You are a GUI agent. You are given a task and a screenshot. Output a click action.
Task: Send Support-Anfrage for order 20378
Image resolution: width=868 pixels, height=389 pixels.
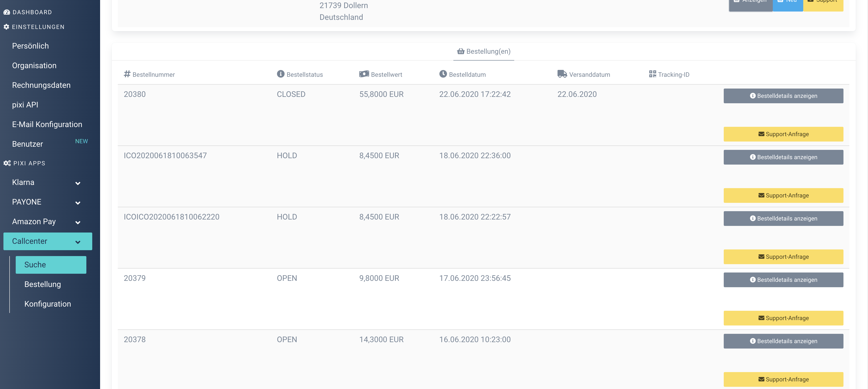coord(783,379)
